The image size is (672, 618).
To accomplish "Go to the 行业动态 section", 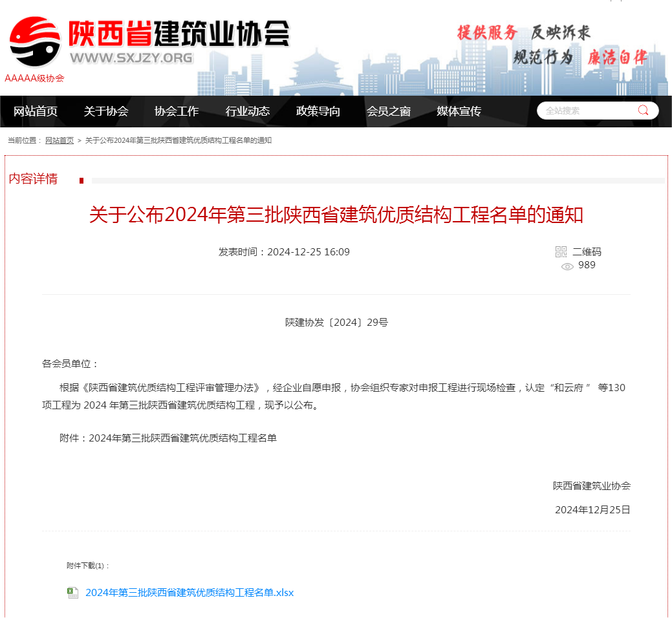I will click(x=247, y=111).
